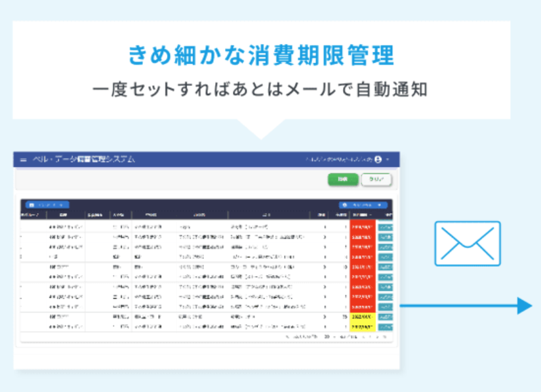Click the white clear button
Viewport: 541px width, 392px height.
[x=376, y=179]
